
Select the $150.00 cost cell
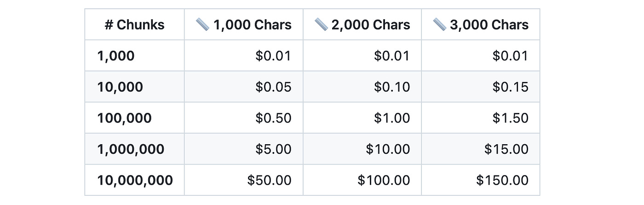click(502, 180)
